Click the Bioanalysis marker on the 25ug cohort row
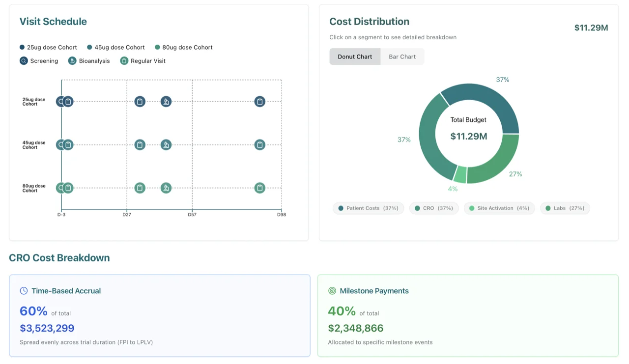 166,101
